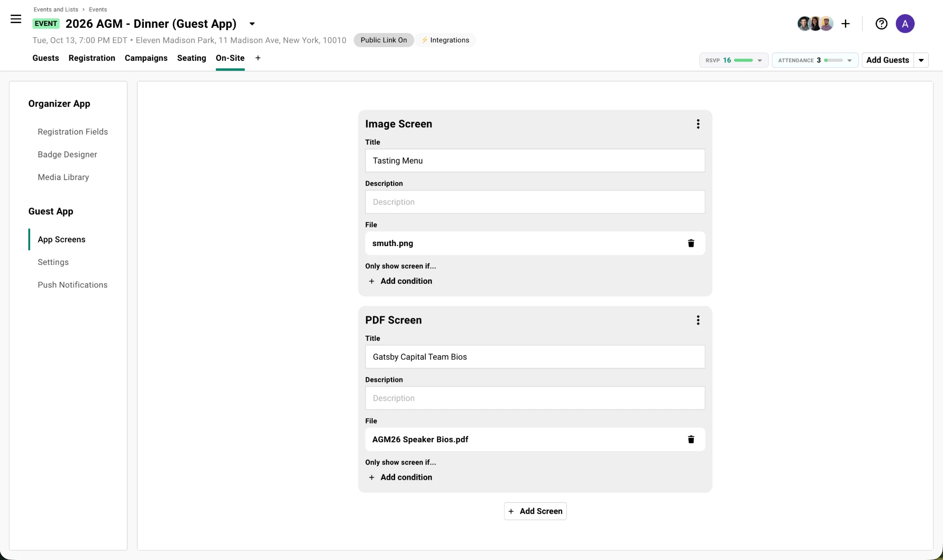Screen dimensions: 943x560
Task: Click the Image Screen description field
Action: tap(535, 202)
